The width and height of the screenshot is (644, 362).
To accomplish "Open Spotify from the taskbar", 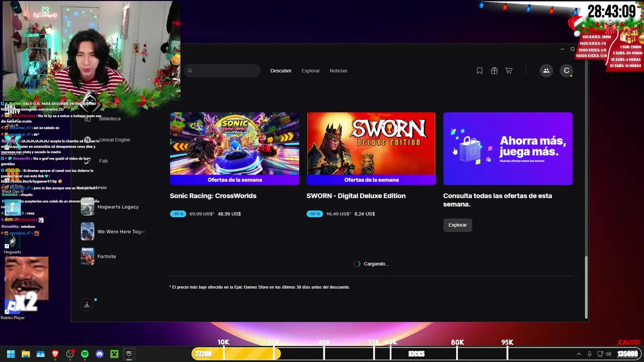I will click(85, 354).
